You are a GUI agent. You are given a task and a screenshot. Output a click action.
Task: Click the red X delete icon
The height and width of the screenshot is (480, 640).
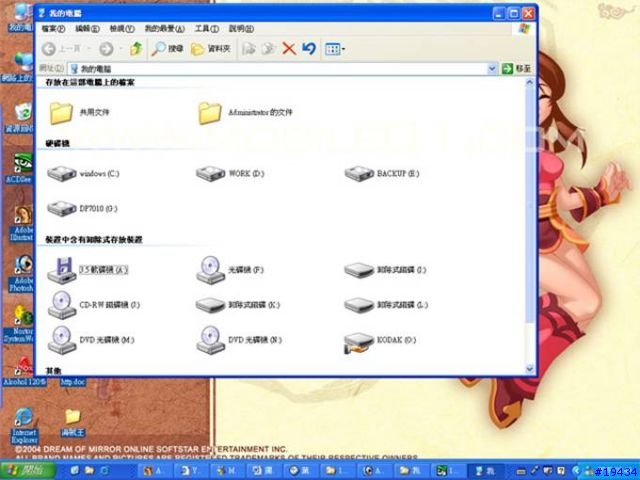[289, 49]
